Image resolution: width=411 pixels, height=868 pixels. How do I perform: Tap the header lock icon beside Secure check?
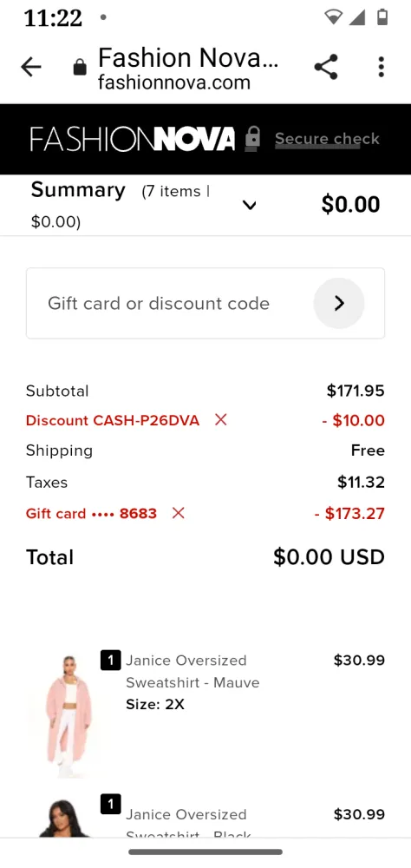[x=253, y=138]
